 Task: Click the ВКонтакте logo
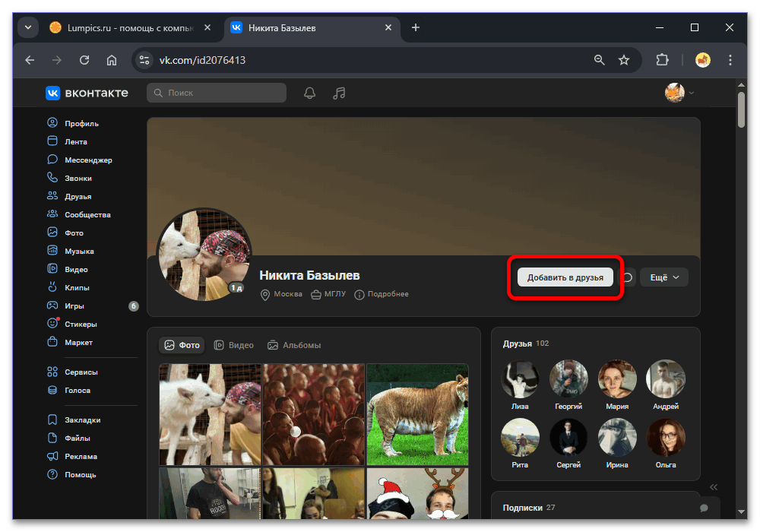[x=87, y=93]
